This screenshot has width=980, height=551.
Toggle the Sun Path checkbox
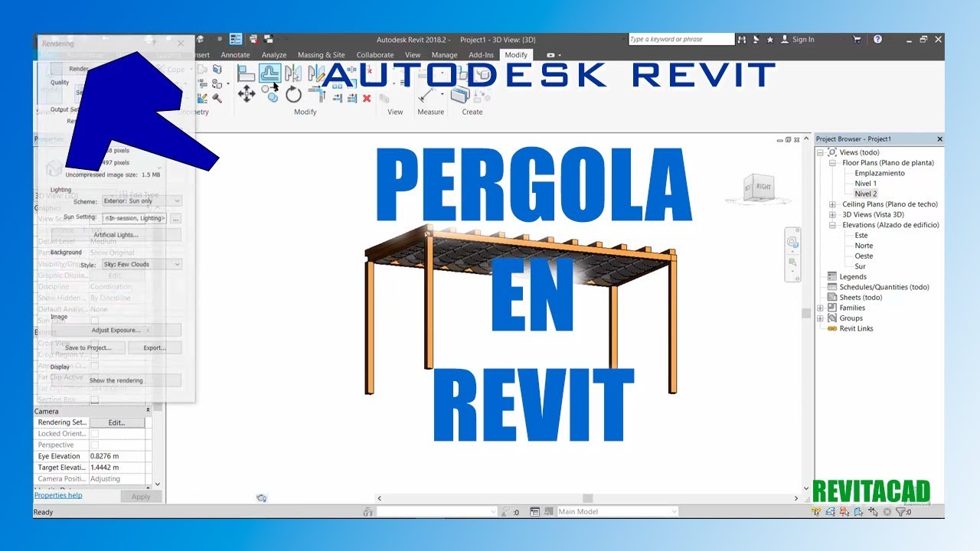[x=95, y=320]
